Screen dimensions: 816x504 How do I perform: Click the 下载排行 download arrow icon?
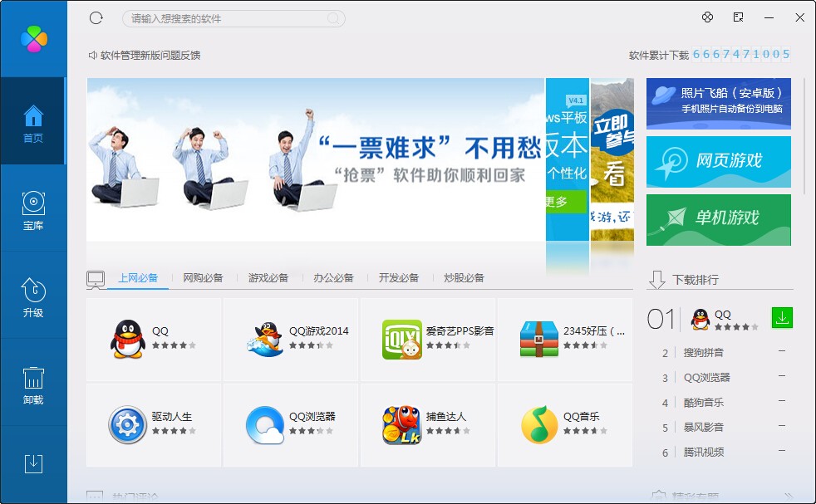656,279
